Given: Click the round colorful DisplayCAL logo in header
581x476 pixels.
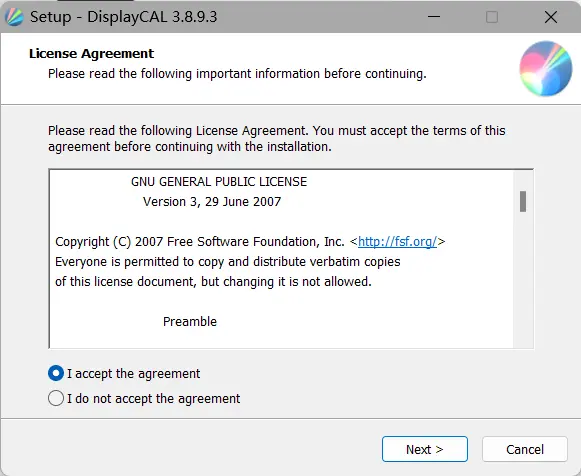Looking at the screenshot, I should point(545,69).
